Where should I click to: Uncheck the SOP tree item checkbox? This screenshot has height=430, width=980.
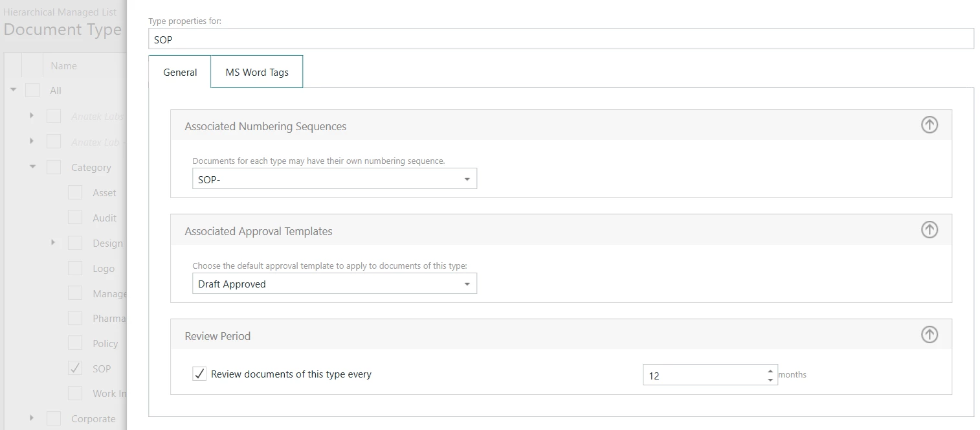click(x=75, y=368)
